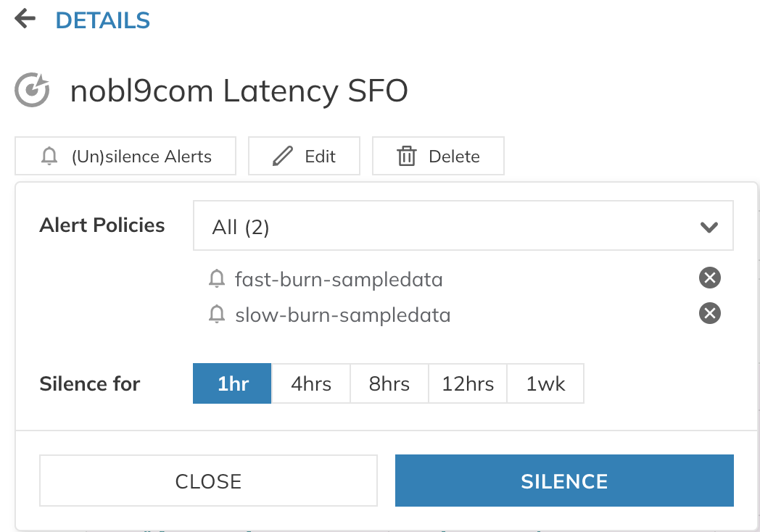Click the SLO target icon beside title

[33, 91]
